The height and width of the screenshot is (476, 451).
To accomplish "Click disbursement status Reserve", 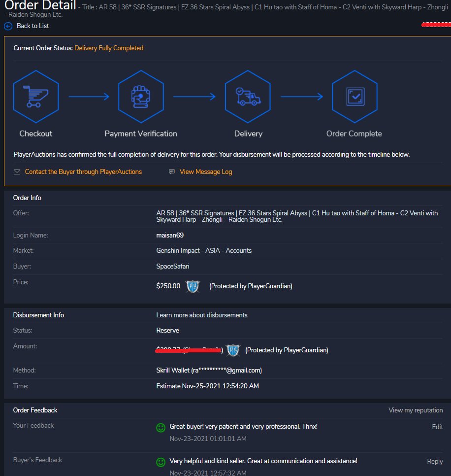I will coord(167,330).
